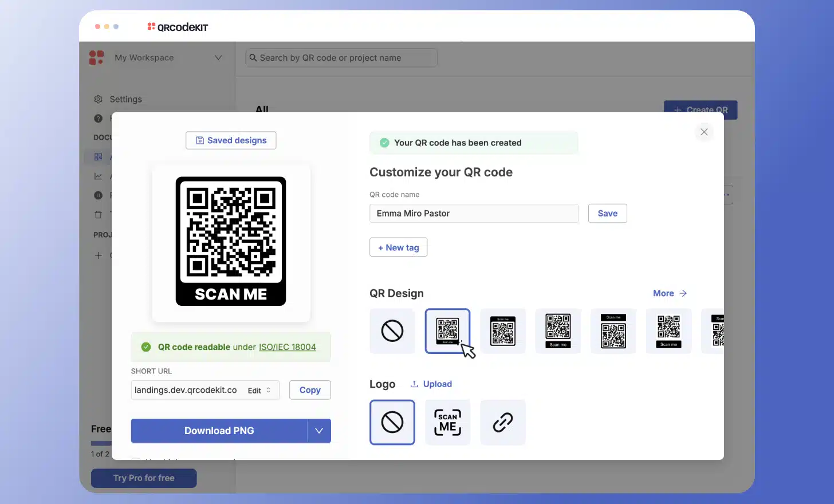Click the paused circle sidebar icon
The image size is (834, 504).
point(99,195)
